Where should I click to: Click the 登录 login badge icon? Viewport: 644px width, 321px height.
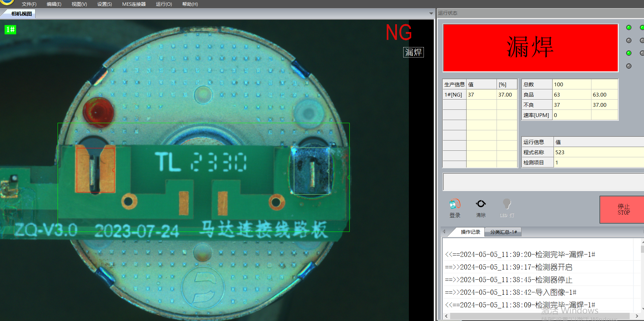coord(455,204)
